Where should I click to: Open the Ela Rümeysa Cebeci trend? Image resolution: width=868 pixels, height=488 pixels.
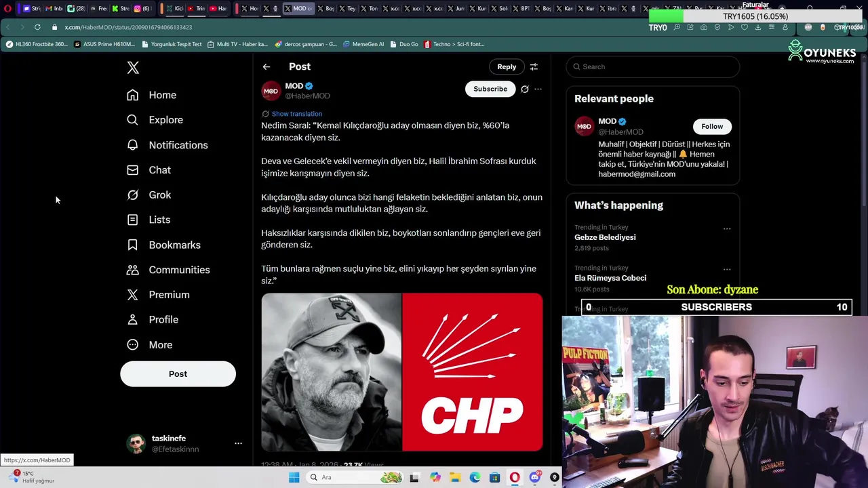(610, 278)
